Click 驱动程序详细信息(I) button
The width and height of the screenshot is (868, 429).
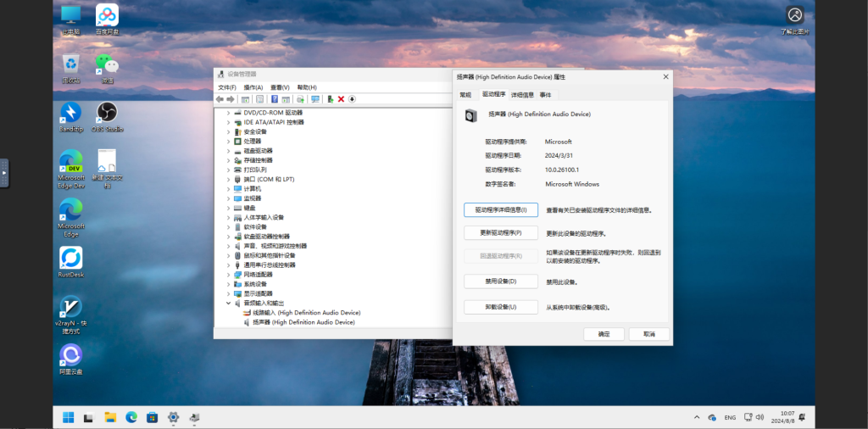click(x=501, y=209)
